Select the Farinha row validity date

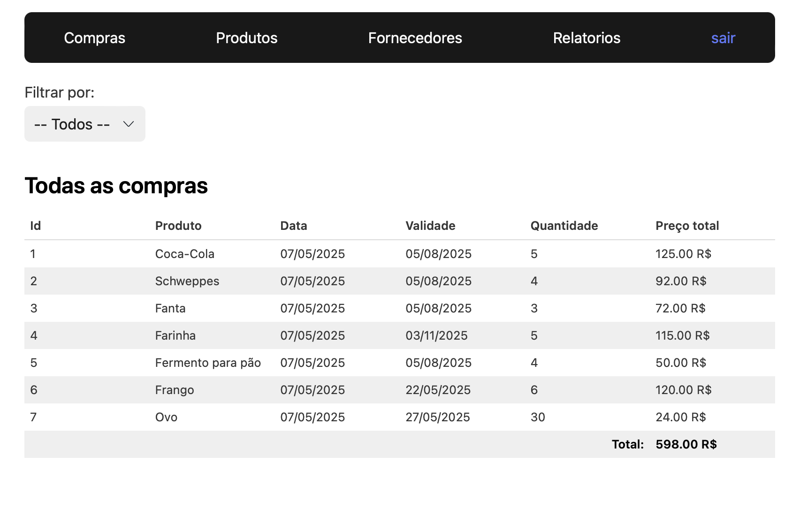point(436,335)
